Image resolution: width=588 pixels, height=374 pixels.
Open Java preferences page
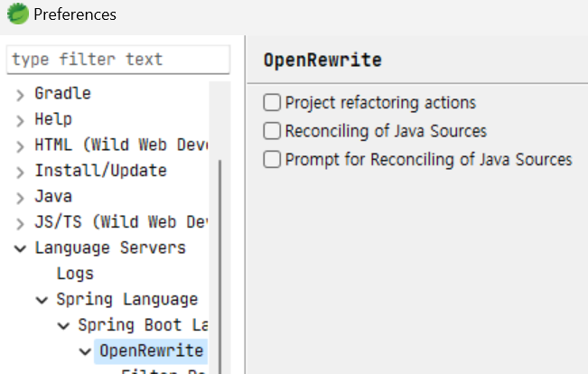(x=53, y=197)
